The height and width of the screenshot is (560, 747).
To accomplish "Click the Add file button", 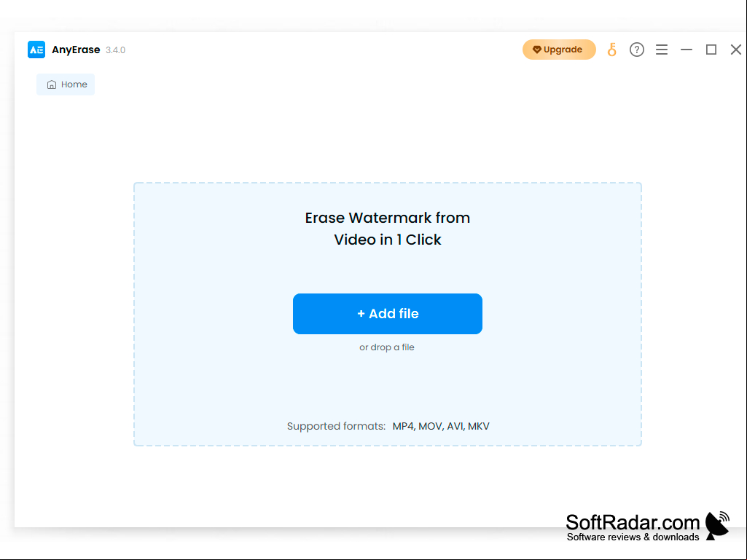I will (x=387, y=313).
